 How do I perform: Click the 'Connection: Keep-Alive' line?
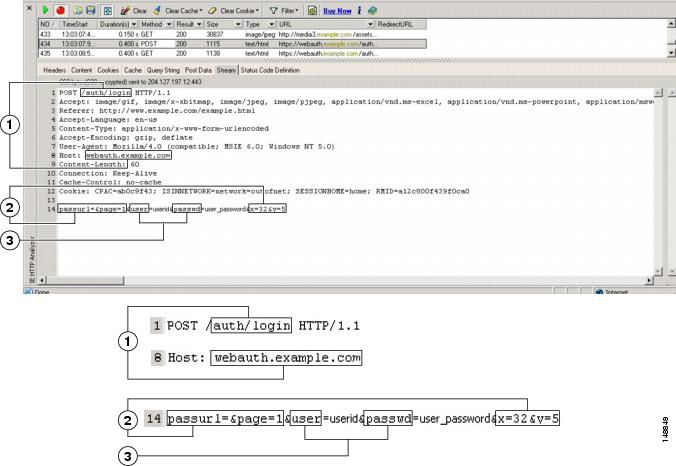pos(108,174)
